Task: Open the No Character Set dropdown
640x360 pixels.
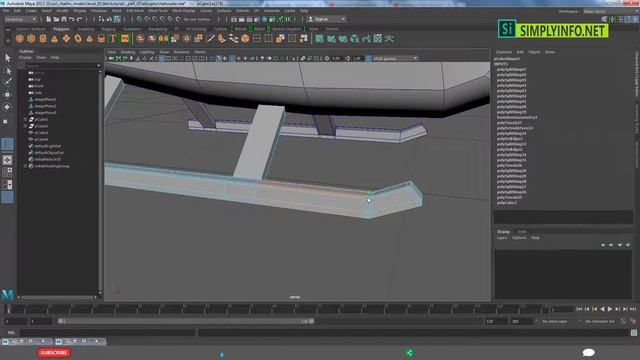Action: pos(600,322)
